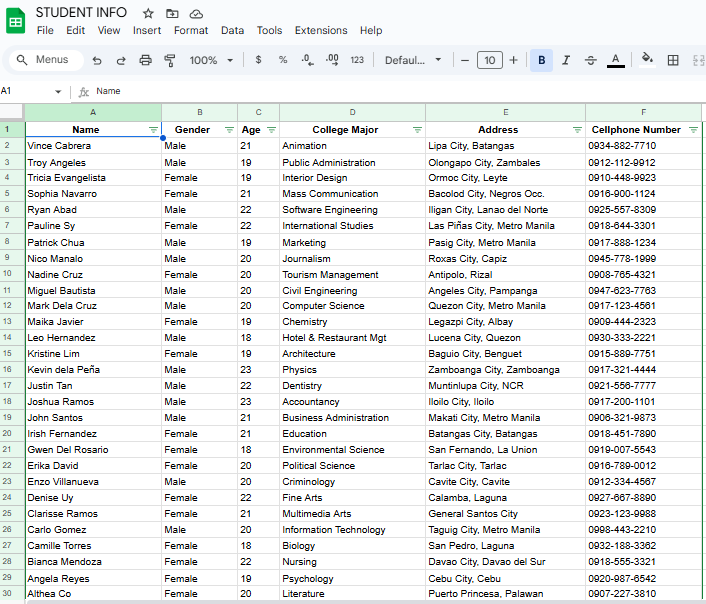Open the fill color picker

point(647,59)
